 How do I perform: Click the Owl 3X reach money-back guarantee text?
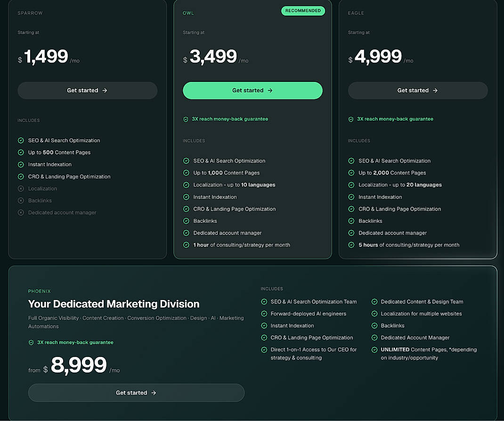(230, 119)
